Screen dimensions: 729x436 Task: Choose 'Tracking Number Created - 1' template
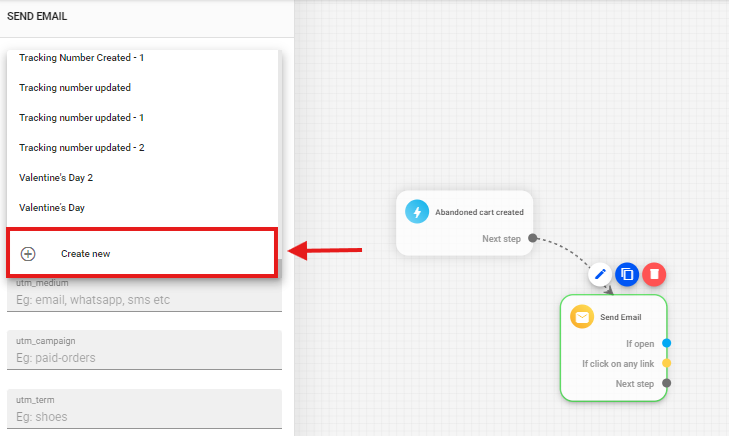(x=82, y=58)
